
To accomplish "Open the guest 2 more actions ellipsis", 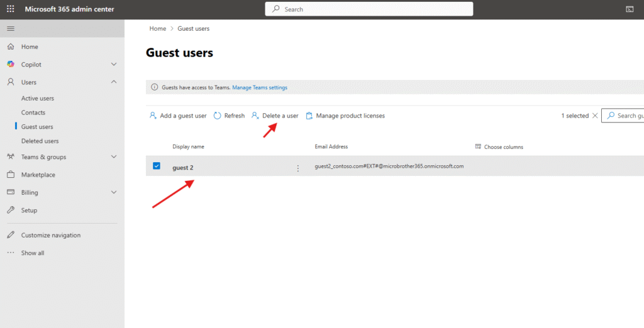I will (x=298, y=168).
